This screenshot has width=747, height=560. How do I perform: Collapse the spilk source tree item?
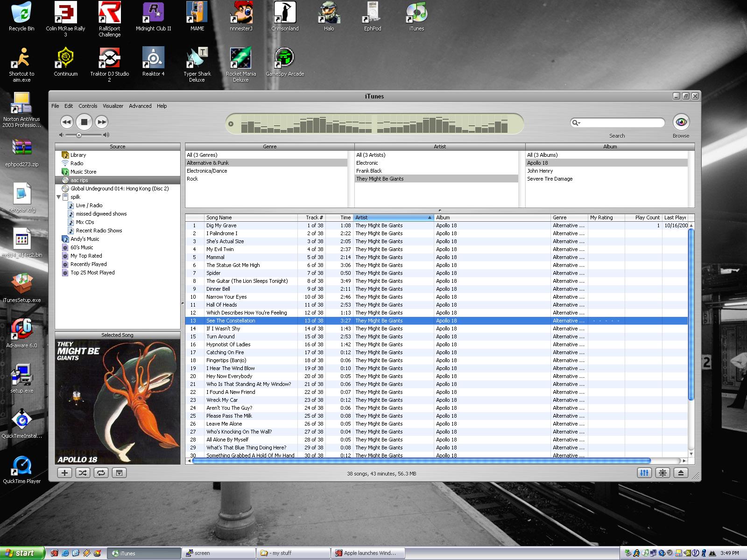pyautogui.click(x=59, y=197)
